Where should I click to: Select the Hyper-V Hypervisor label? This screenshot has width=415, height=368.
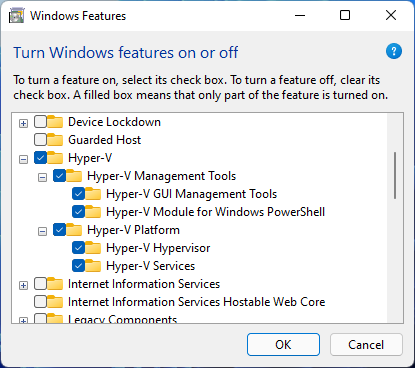[158, 248]
